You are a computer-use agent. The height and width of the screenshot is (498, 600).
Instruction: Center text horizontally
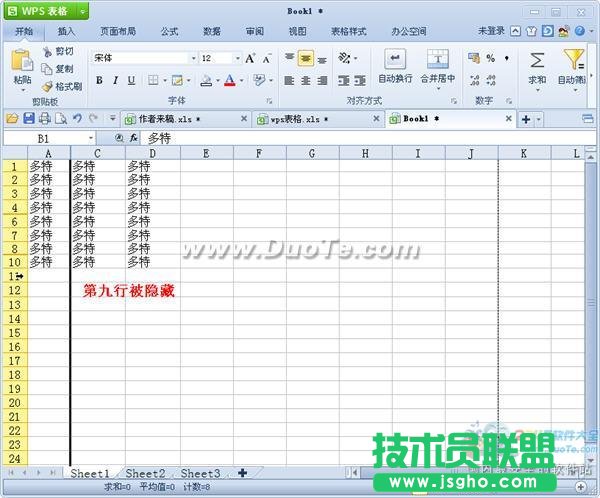[306, 80]
